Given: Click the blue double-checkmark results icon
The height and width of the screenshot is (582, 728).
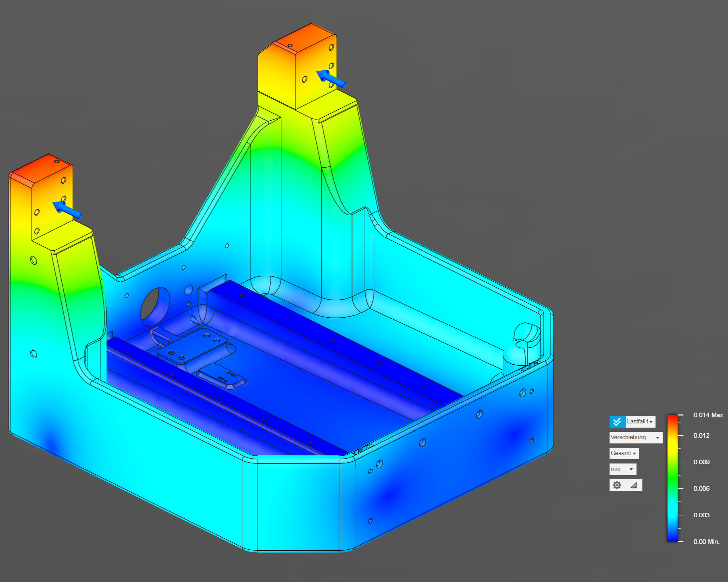Looking at the screenshot, I should click(x=617, y=422).
